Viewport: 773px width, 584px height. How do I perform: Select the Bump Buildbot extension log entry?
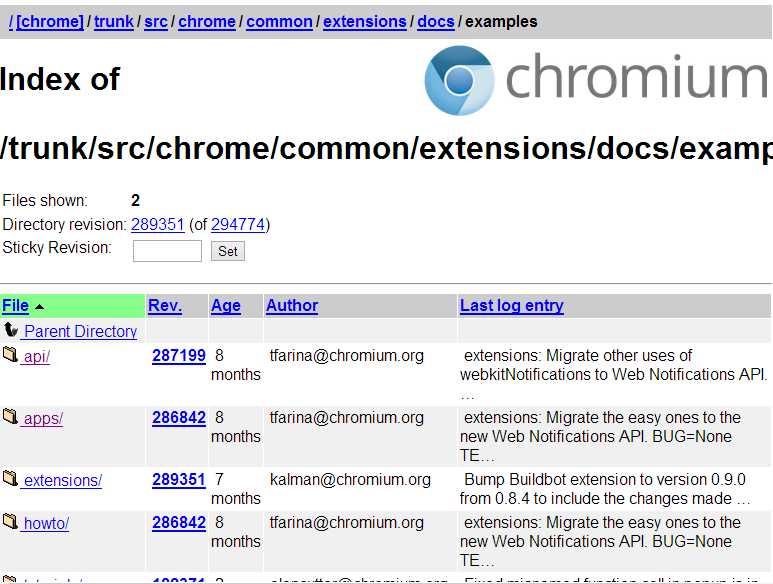pyautogui.click(x=605, y=488)
